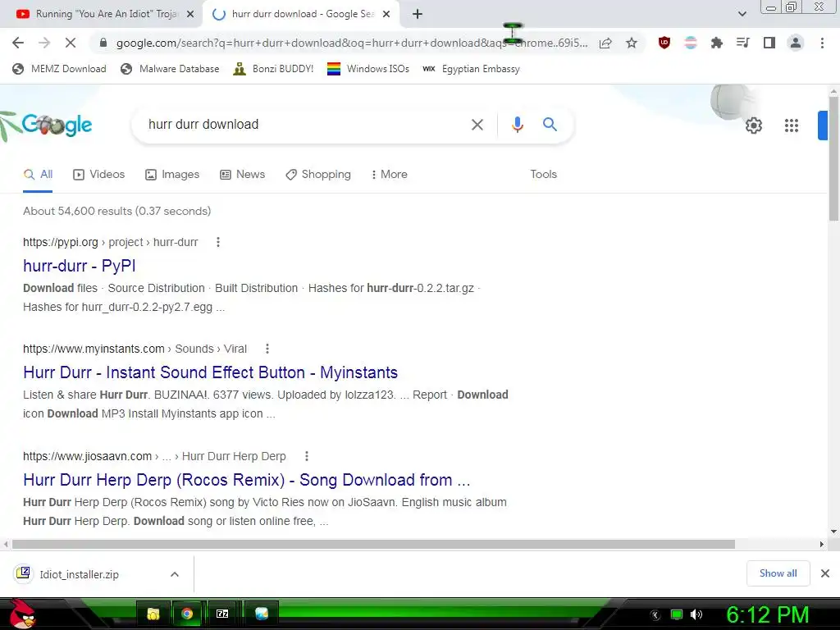Open the Bonzi BUDDY! bookmark
840x630 pixels.
(x=273, y=69)
